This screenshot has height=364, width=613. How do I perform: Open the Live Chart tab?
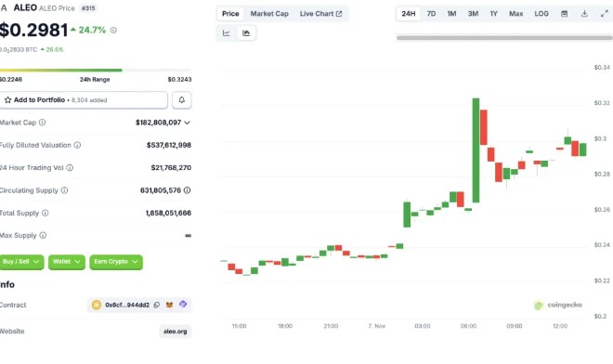320,14
